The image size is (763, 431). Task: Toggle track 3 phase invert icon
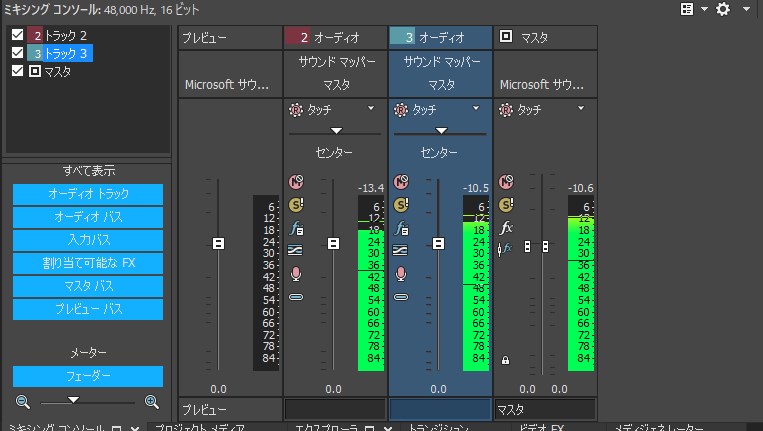(400, 250)
